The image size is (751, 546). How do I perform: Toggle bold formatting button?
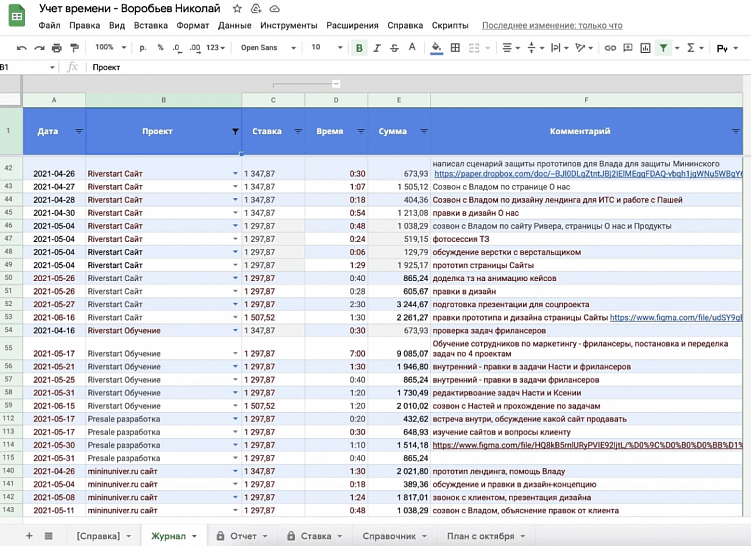pyautogui.click(x=359, y=48)
